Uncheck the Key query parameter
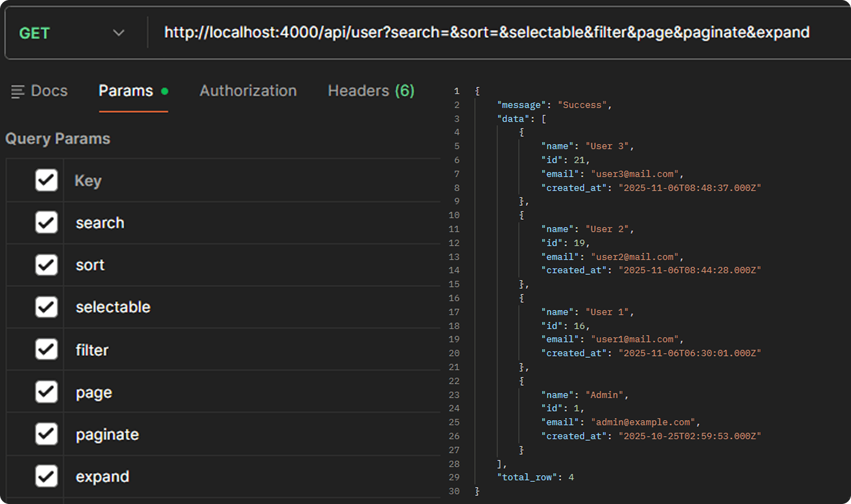This screenshot has width=851, height=504. pos(46,180)
